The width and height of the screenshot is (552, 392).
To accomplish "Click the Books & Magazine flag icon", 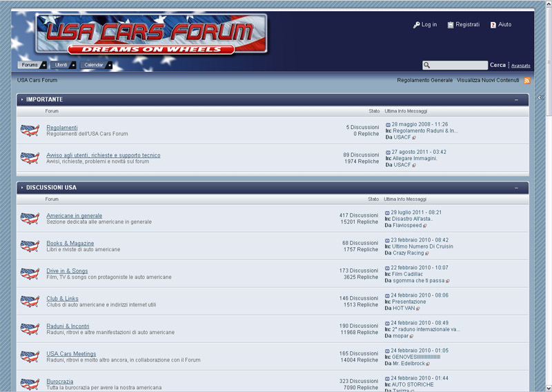I will click(x=30, y=246).
